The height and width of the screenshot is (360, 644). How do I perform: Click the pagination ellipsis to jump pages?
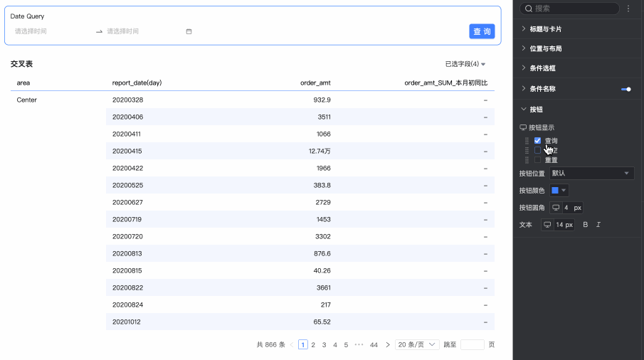pyautogui.click(x=359, y=345)
